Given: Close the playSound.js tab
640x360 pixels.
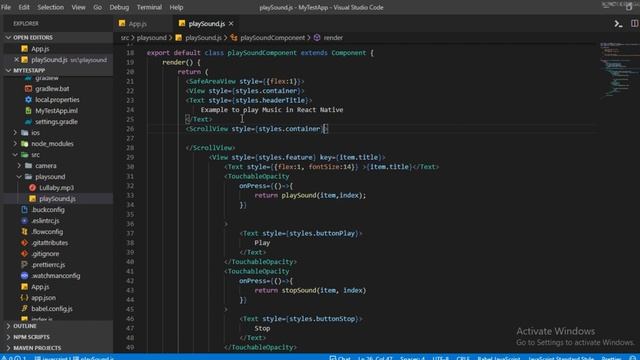Looking at the screenshot, I should [231, 24].
